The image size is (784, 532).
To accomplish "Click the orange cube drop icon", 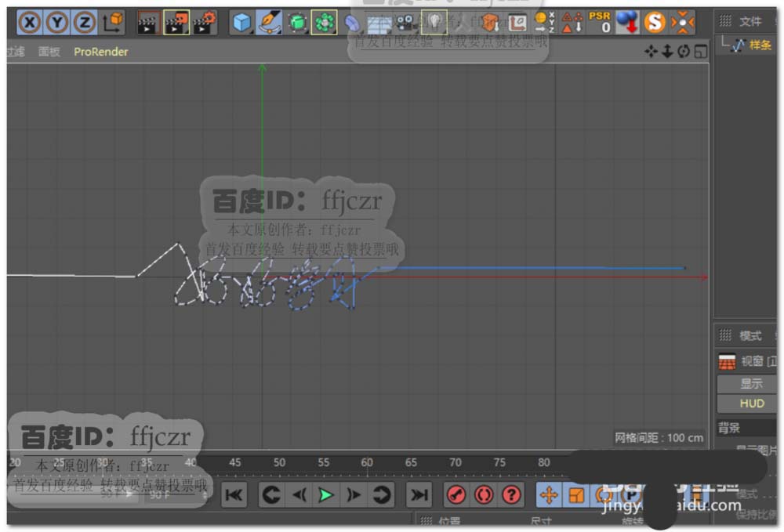I will (x=491, y=23).
